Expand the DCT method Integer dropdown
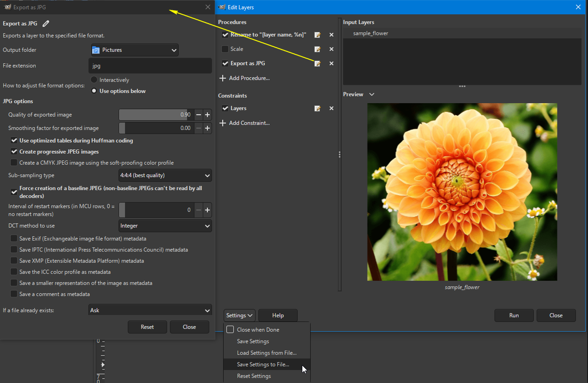Image resolution: width=588 pixels, height=383 pixels. pos(165,226)
